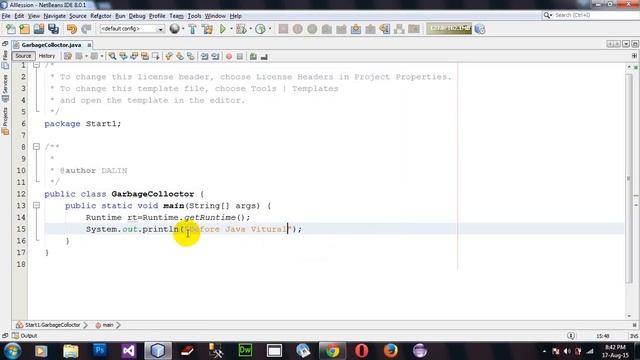The height and width of the screenshot is (360, 640).
Task: Run the project with the green play icon
Action: click(x=223, y=29)
